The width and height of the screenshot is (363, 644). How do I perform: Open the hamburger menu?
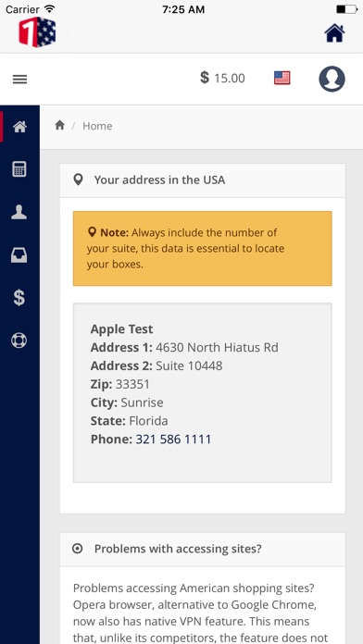(19, 79)
